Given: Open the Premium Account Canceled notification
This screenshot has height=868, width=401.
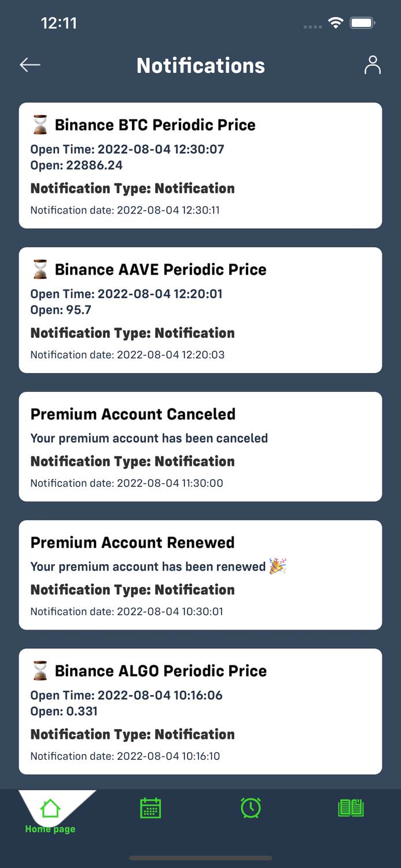Looking at the screenshot, I should click(200, 446).
